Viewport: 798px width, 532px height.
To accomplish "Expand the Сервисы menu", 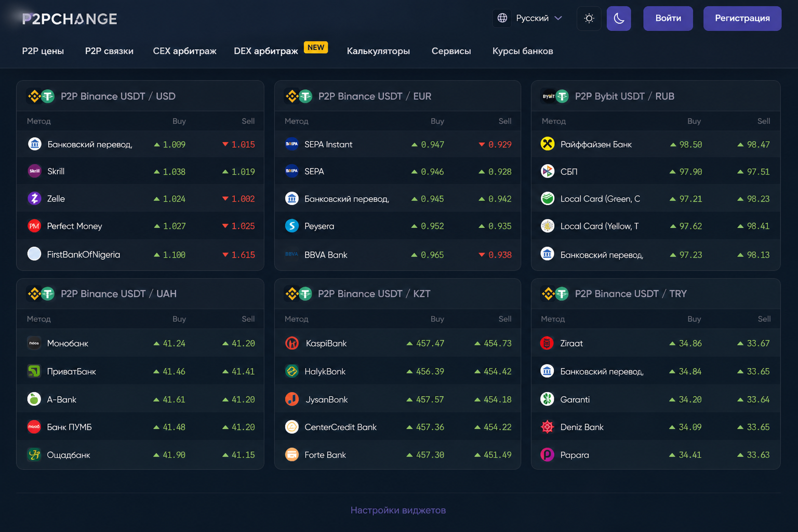I will [x=451, y=51].
